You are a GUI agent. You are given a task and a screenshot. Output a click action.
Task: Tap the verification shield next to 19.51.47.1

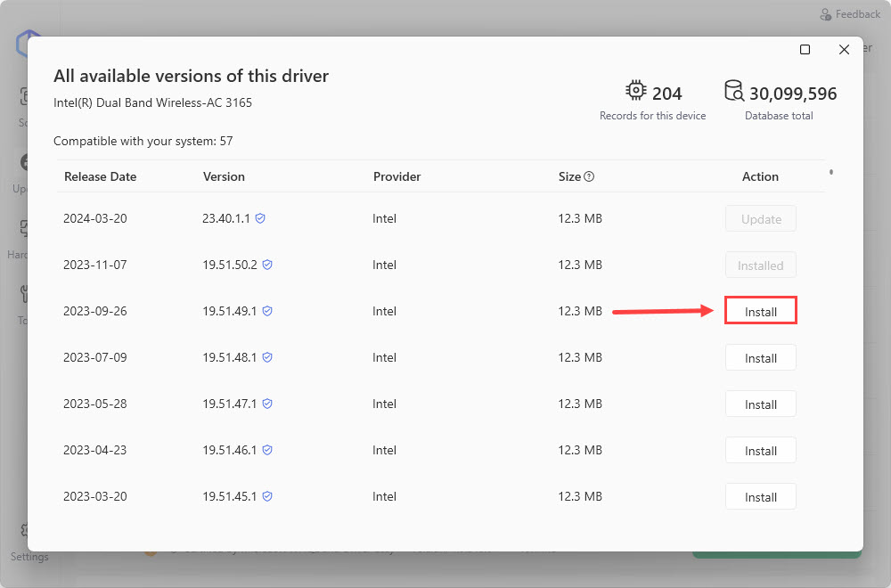pyautogui.click(x=266, y=404)
